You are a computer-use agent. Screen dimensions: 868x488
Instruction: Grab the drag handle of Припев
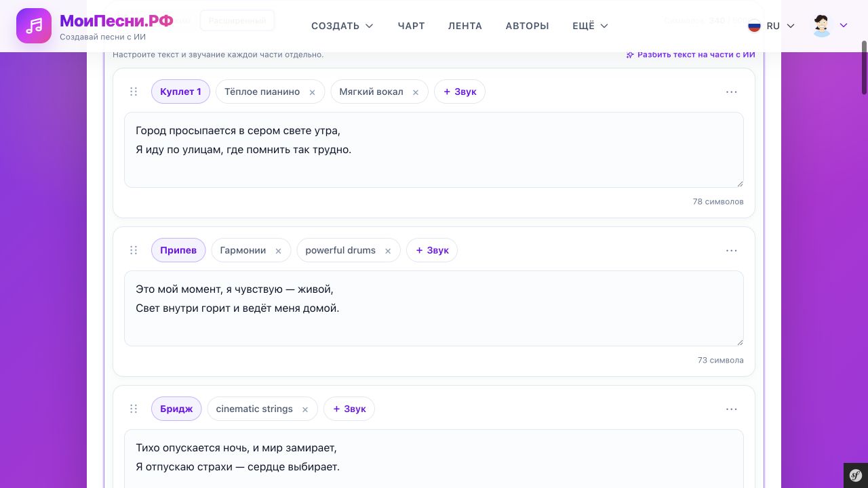134,250
